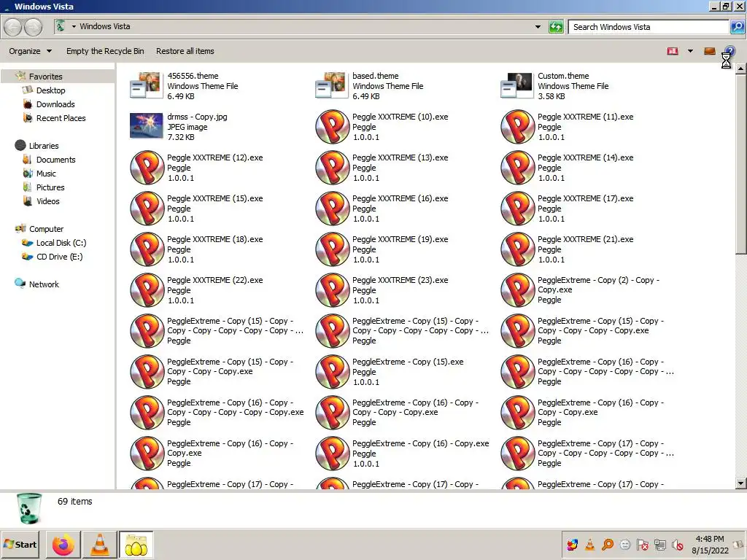Open the help question mark icon
The height and width of the screenshot is (560, 747).
pos(729,51)
